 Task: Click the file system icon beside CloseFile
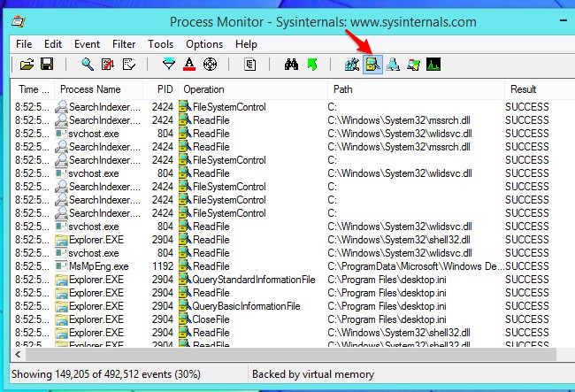tap(185, 319)
